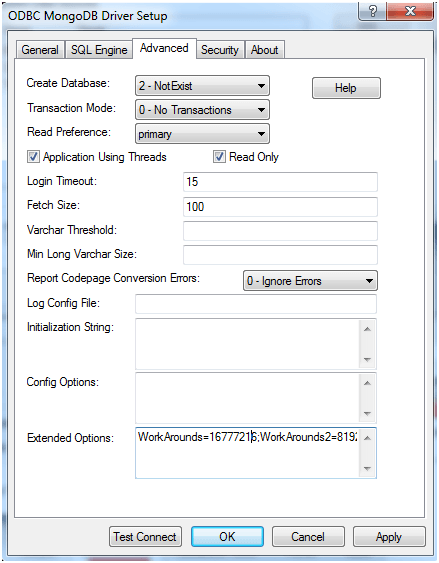
Task: Click inside the Initialization String box
Action: [247, 344]
